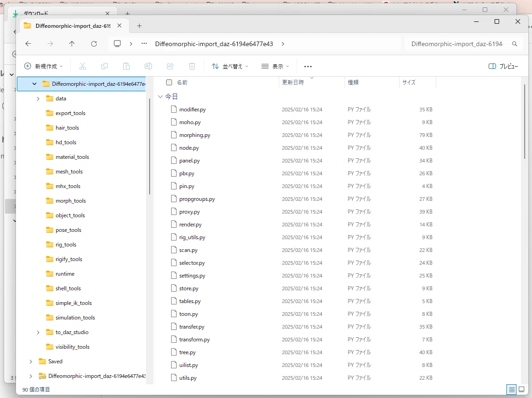Refresh the current folder view
The width and height of the screenshot is (532, 398).
coord(94,44)
